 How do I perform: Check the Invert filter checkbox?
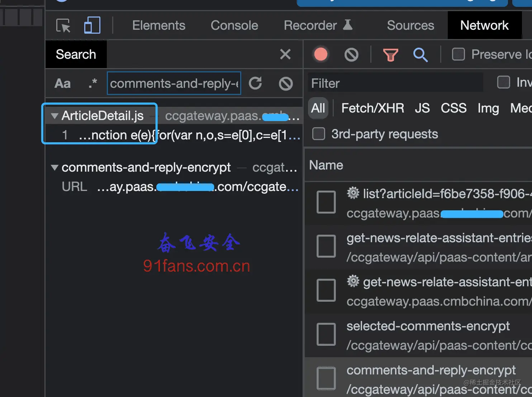(x=504, y=82)
